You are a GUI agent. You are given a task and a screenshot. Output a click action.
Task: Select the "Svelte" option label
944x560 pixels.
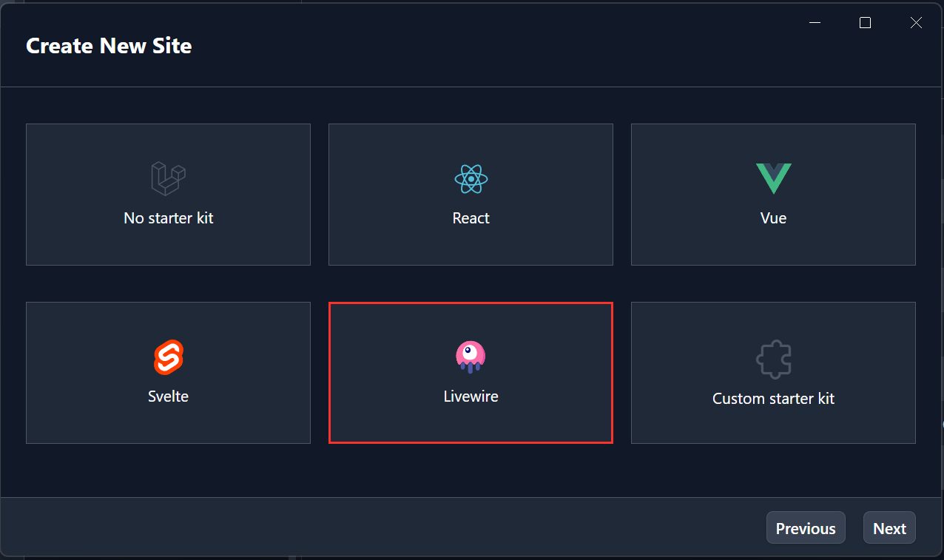tap(168, 397)
